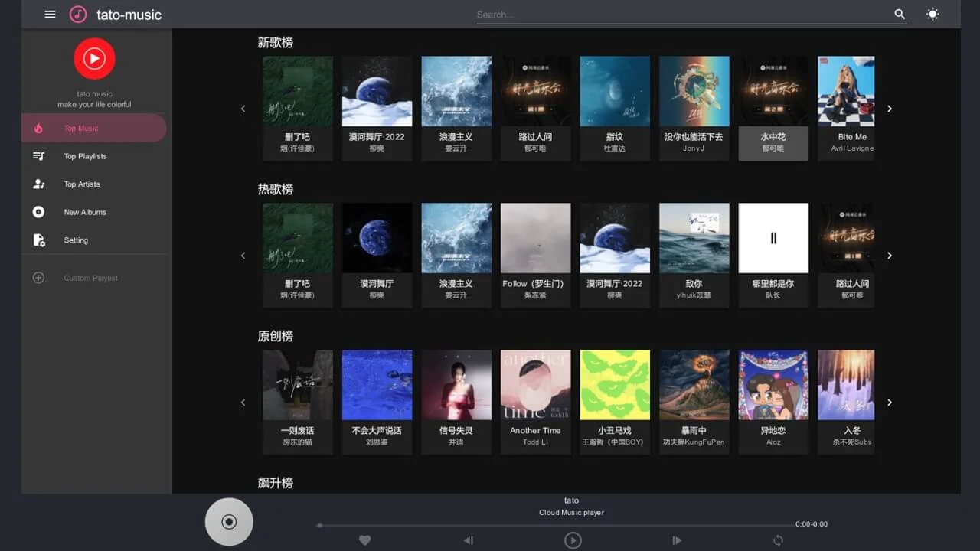Click the plus icon next to Custom Playlist
Screen dimensions: 980x551
tap(38, 278)
